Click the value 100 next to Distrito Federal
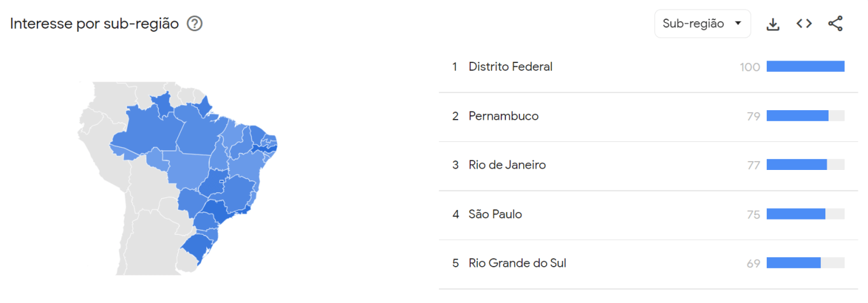The height and width of the screenshot is (303, 868). (x=750, y=67)
